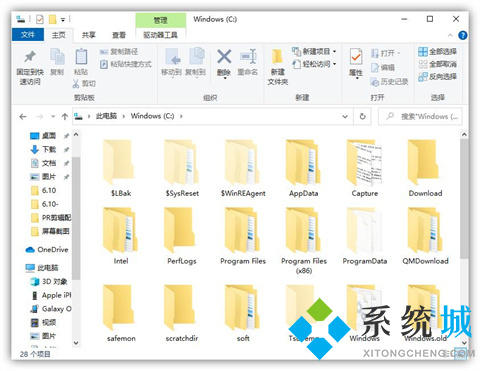Viewport: 480px width, 371px height.
Task: Switch to the Share ribbon tab
Action: [x=89, y=35]
